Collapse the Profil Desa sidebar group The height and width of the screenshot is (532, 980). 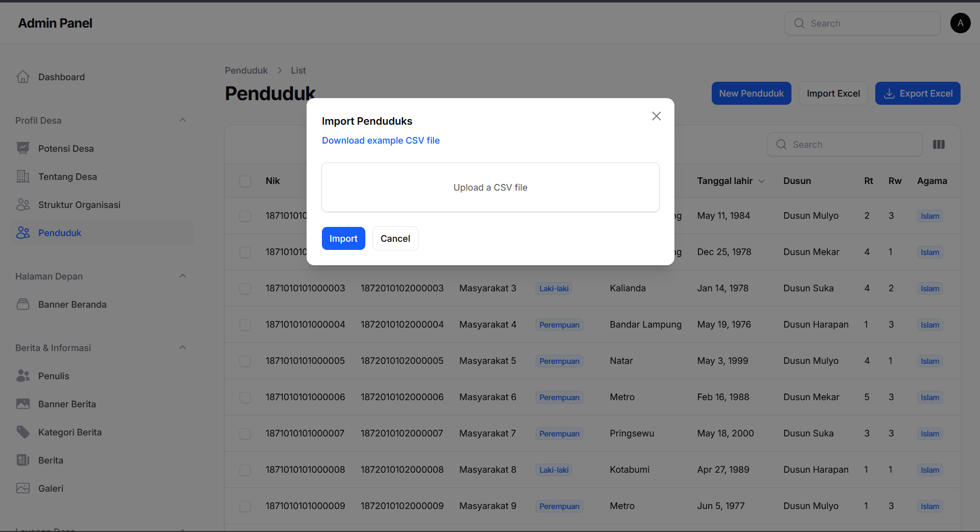pyautogui.click(x=182, y=120)
